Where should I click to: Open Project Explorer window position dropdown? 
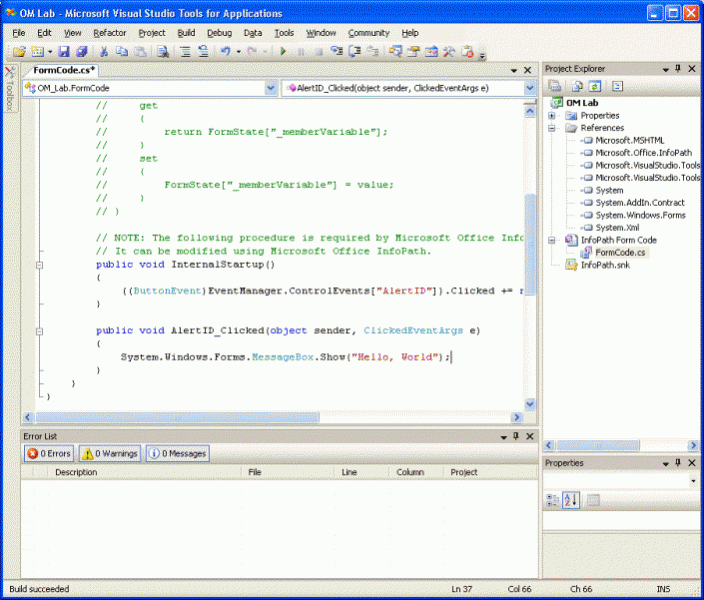click(x=665, y=69)
